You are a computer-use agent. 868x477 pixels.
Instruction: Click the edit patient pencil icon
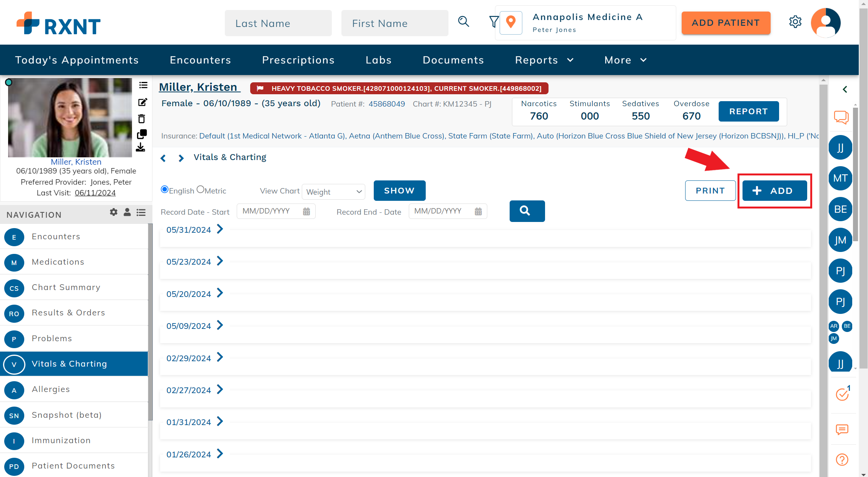[142, 102]
